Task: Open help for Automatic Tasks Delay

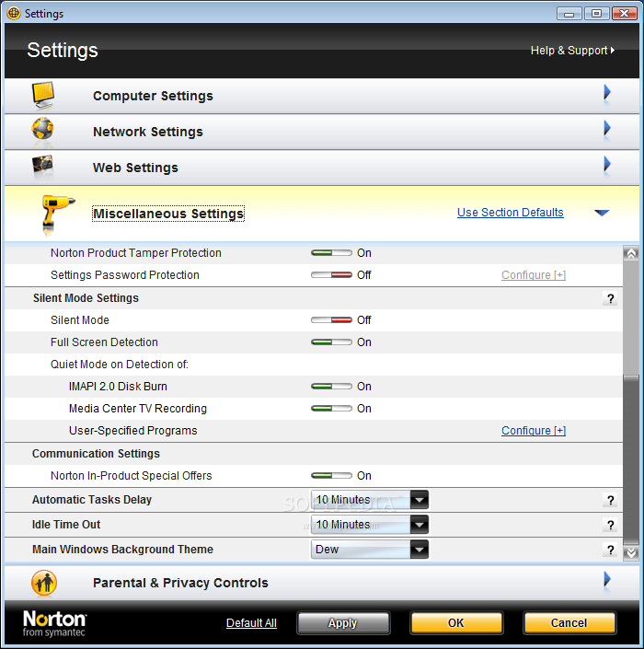Action: pyautogui.click(x=610, y=500)
